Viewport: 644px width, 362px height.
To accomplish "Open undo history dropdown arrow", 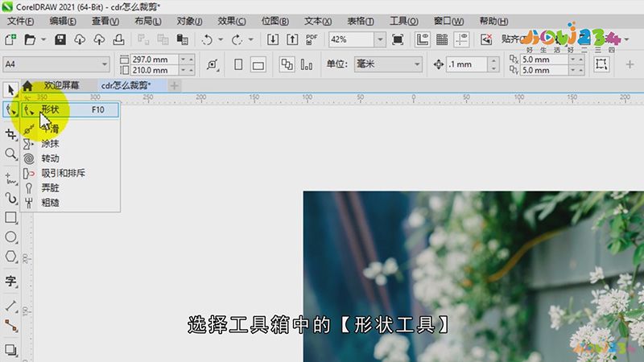I will (221, 39).
